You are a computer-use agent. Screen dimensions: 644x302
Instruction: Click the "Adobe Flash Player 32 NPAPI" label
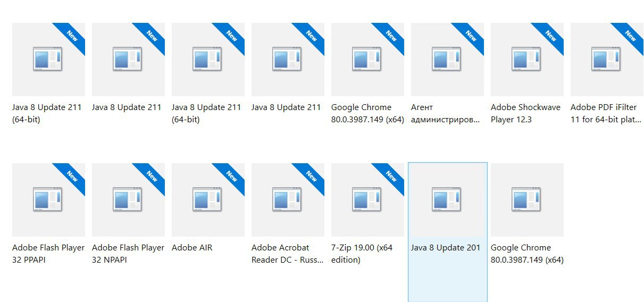128,254
